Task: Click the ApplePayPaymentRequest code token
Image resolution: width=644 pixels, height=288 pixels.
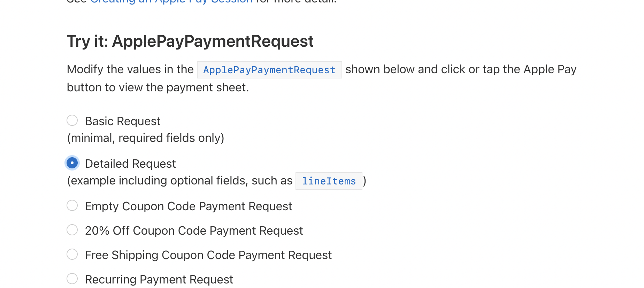Action: (x=269, y=69)
